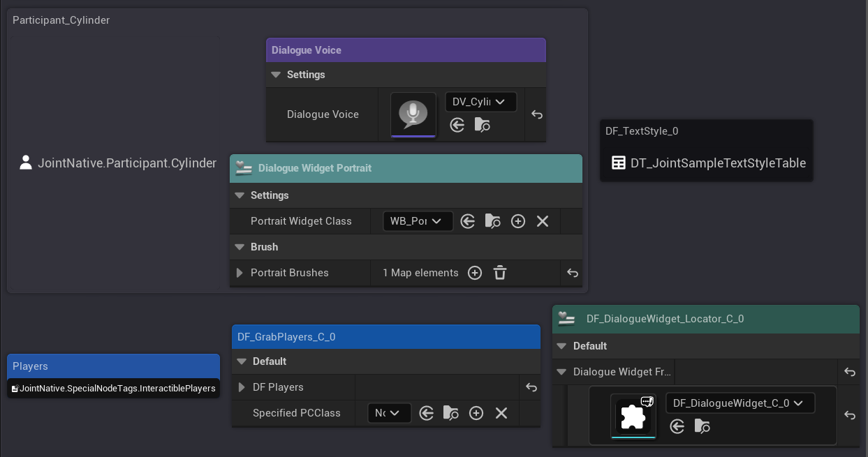Clear the Specified PCClass value

501,413
